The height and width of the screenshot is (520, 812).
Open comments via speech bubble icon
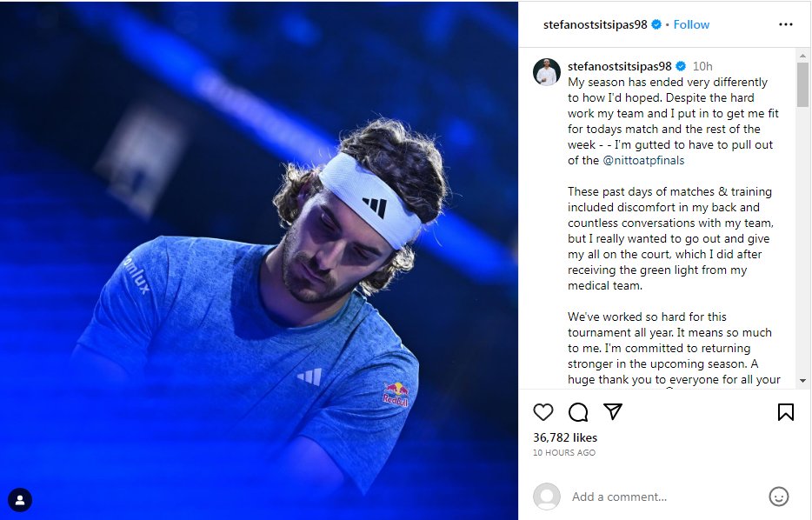pyautogui.click(x=578, y=412)
